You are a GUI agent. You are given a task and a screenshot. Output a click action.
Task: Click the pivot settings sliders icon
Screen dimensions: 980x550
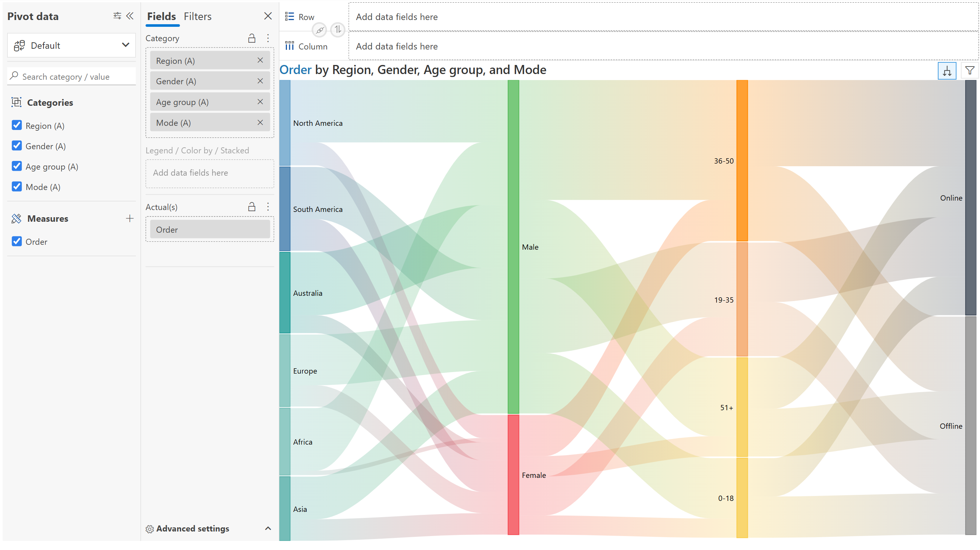pos(117,16)
